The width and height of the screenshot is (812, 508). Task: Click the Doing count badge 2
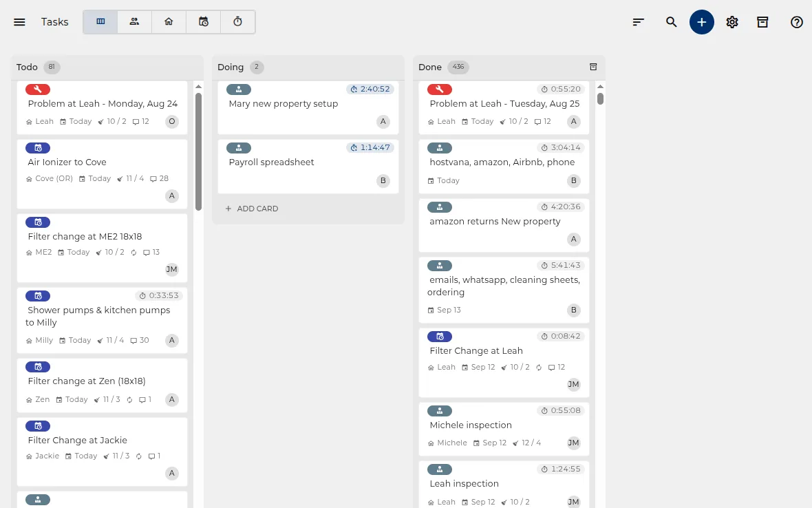click(257, 67)
